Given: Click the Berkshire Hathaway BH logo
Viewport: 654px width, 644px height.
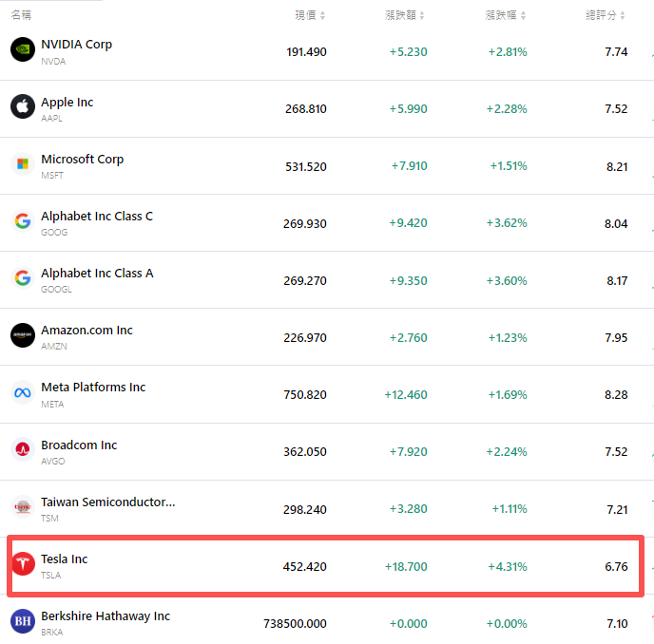Looking at the screenshot, I should point(23,621).
